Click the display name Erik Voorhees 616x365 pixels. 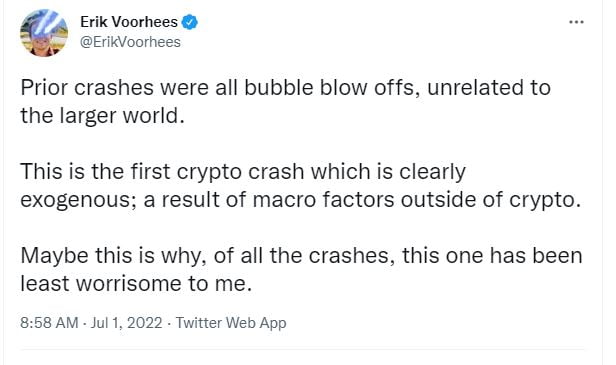(x=129, y=22)
